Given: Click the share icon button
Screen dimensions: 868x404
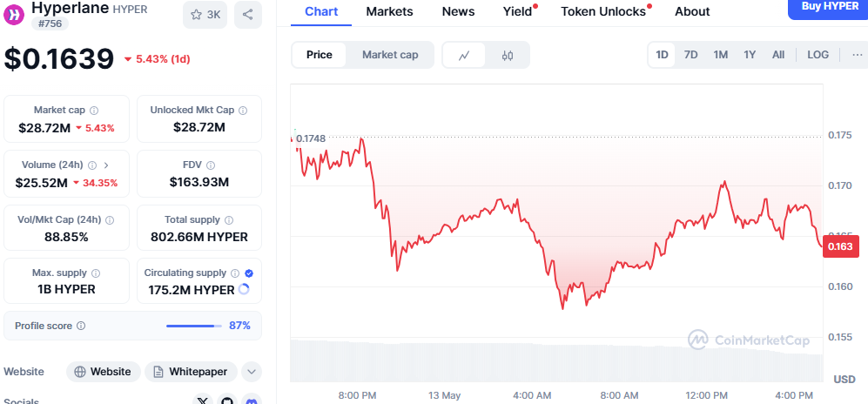Looking at the screenshot, I should click(x=248, y=15).
